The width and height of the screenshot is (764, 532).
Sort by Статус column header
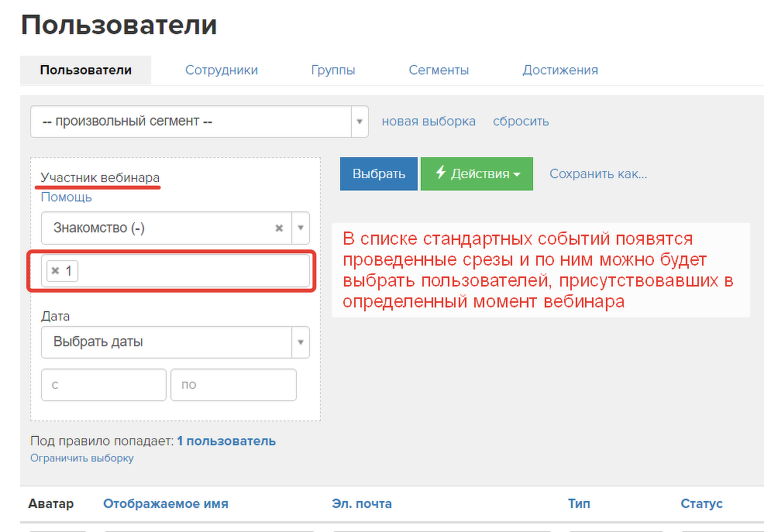click(701, 503)
